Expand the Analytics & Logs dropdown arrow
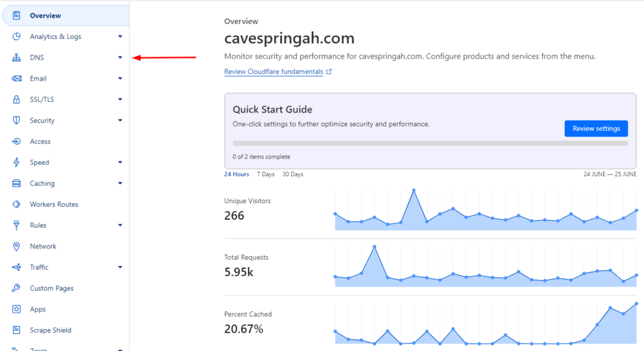Viewport: 644px width, 351px height. 120,36
